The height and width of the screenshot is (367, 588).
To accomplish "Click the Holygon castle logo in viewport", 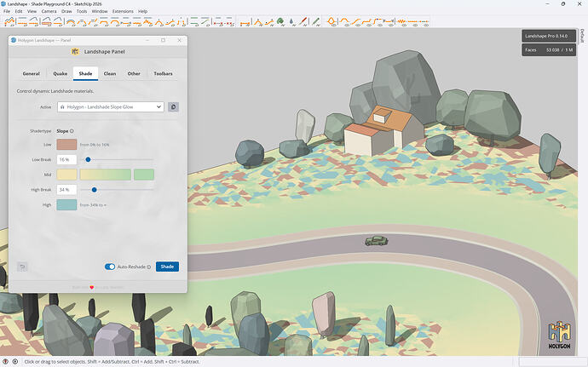I will (x=559, y=335).
